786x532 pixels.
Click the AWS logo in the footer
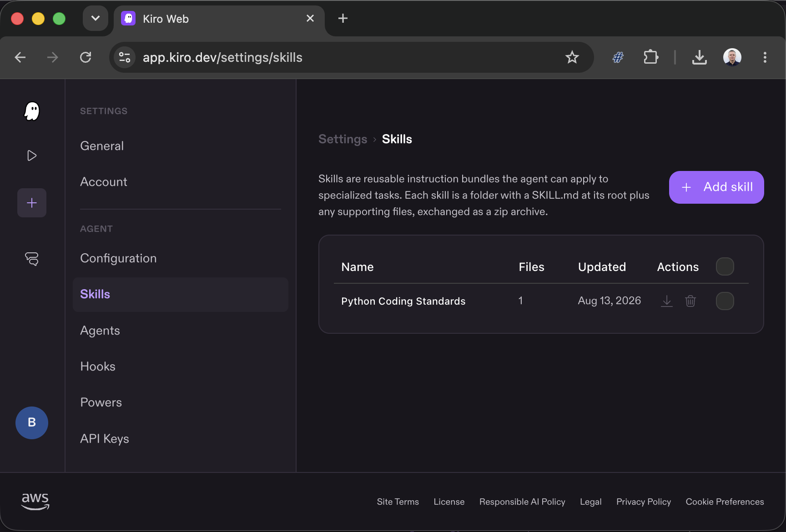coord(35,502)
